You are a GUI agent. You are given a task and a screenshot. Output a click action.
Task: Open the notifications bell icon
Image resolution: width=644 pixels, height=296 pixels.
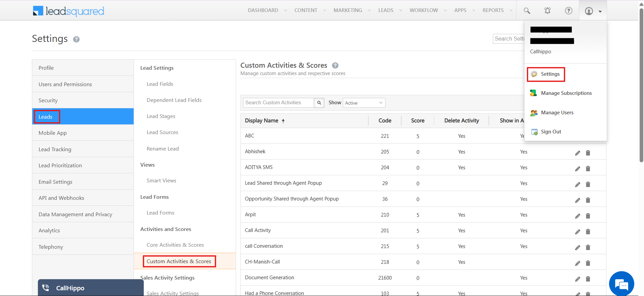[x=547, y=11]
